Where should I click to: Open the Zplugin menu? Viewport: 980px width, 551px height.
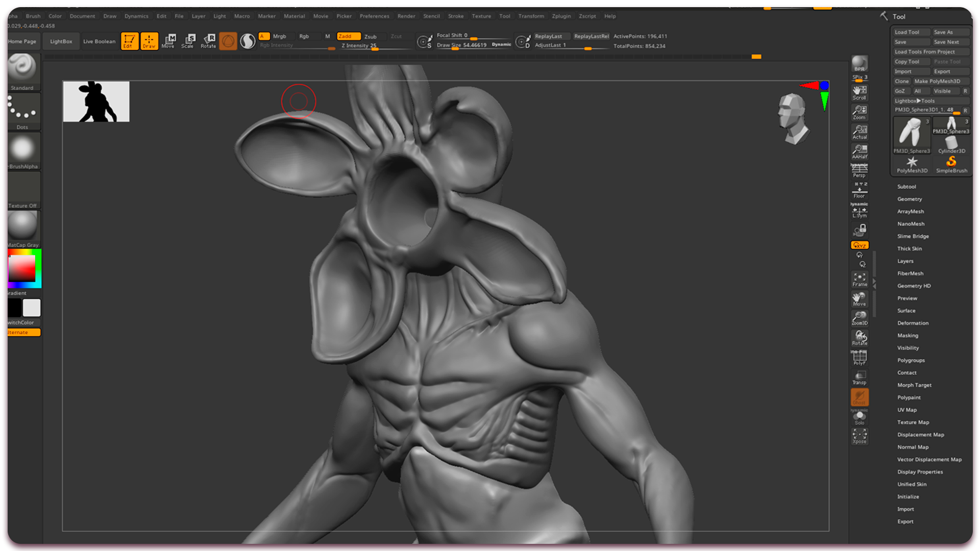(561, 16)
